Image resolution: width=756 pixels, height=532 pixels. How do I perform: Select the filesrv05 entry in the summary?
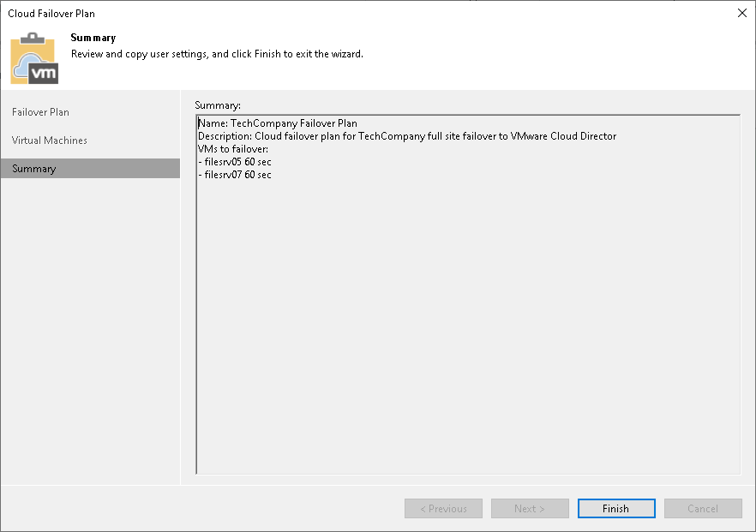coord(236,162)
